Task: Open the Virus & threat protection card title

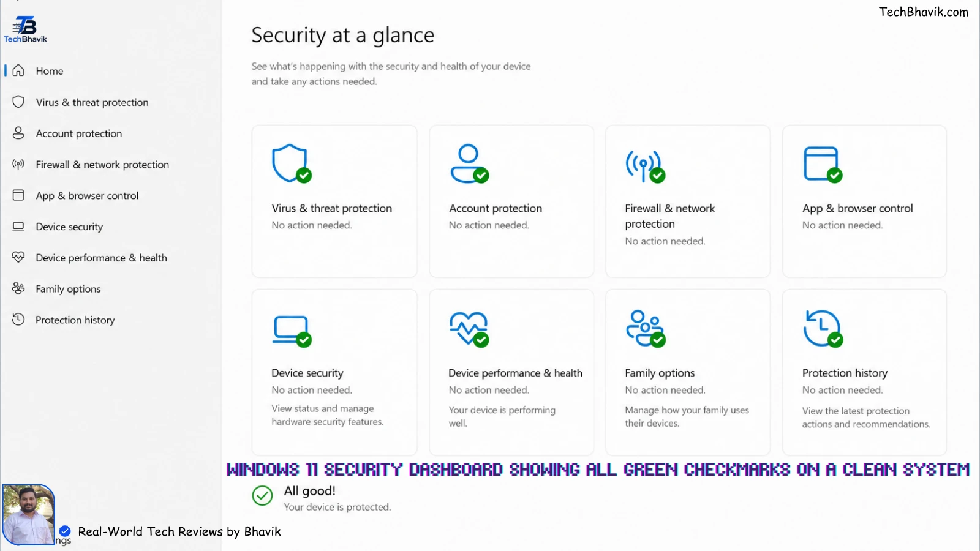Action: pyautogui.click(x=331, y=208)
